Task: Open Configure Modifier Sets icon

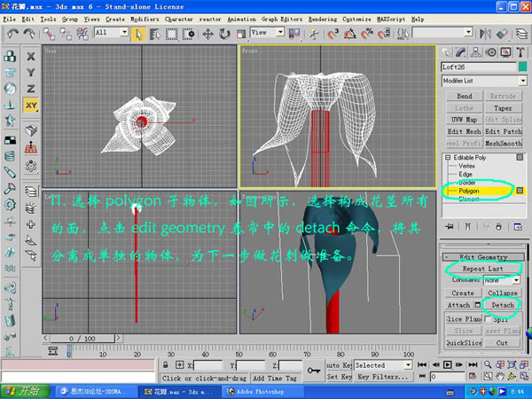Action: [x=518, y=227]
